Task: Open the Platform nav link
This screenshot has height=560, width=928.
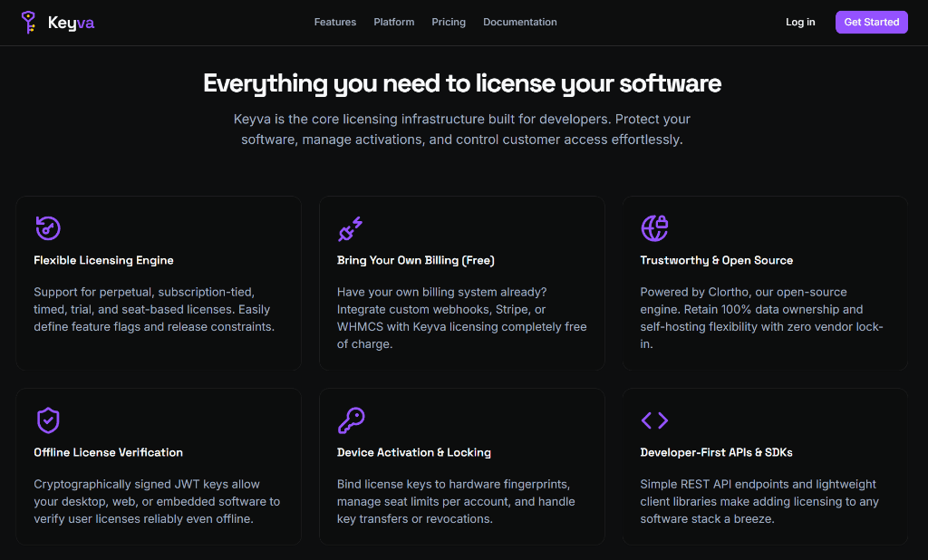Action: point(393,22)
